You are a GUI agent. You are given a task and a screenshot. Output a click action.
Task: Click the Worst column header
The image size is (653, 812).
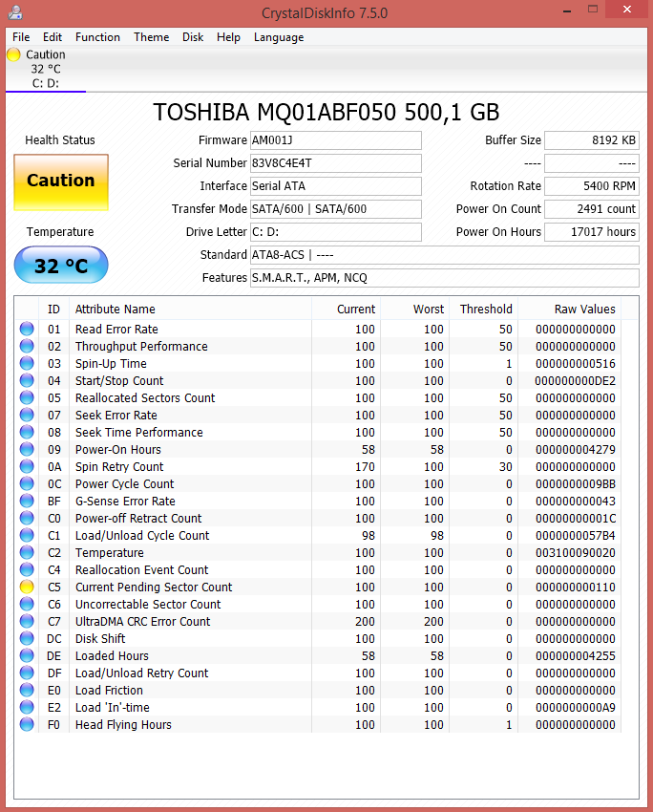click(x=415, y=310)
